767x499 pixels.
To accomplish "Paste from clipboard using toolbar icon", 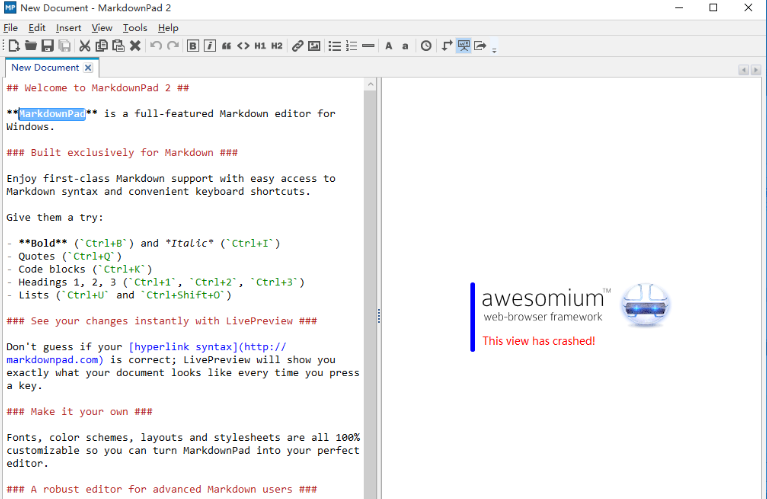I will (118, 46).
